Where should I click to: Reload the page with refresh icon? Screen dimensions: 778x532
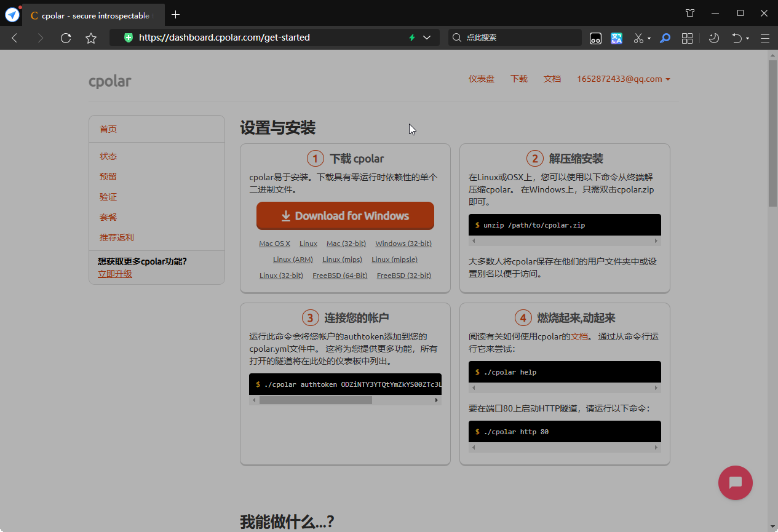pos(66,38)
